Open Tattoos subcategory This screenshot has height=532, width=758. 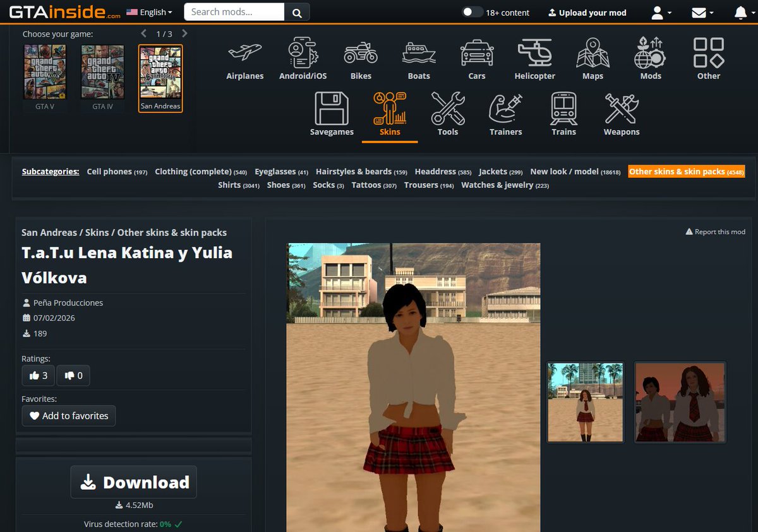tap(374, 185)
